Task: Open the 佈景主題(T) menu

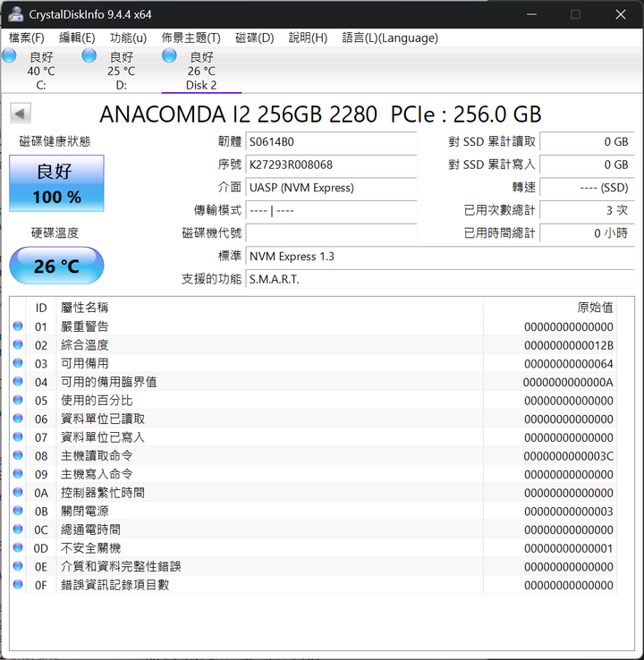Action: [x=191, y=38]
